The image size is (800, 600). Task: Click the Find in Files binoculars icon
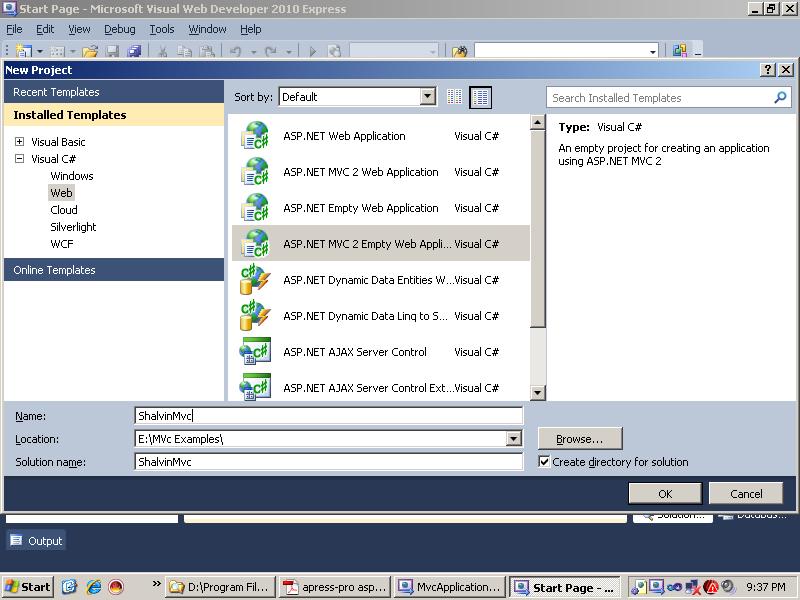(x=459, y=51)
